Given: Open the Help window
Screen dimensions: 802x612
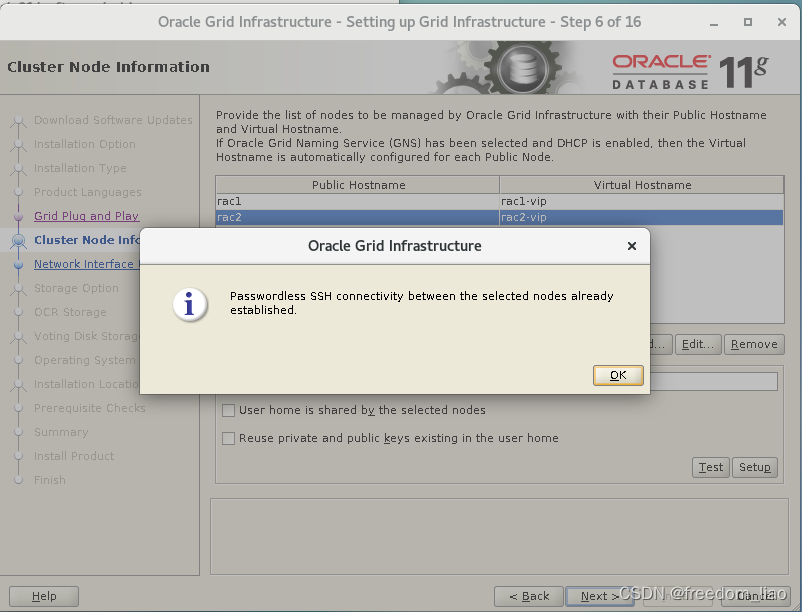Looking at the screenshot, I should (43, 596).
